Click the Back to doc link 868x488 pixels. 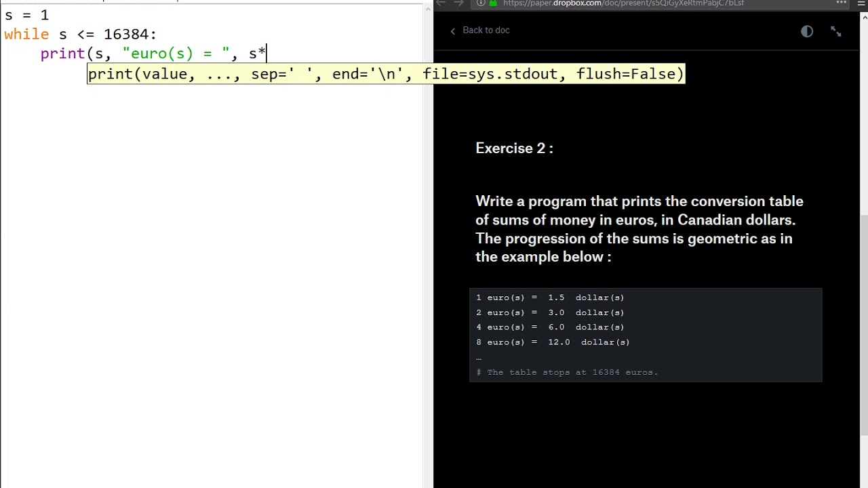[x=486, y=30]
